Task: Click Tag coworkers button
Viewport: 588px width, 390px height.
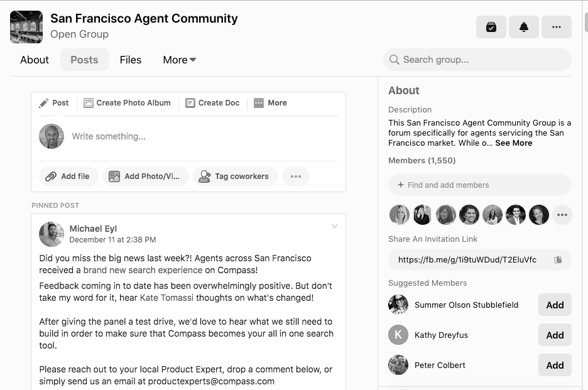Action: coord(234,176)
